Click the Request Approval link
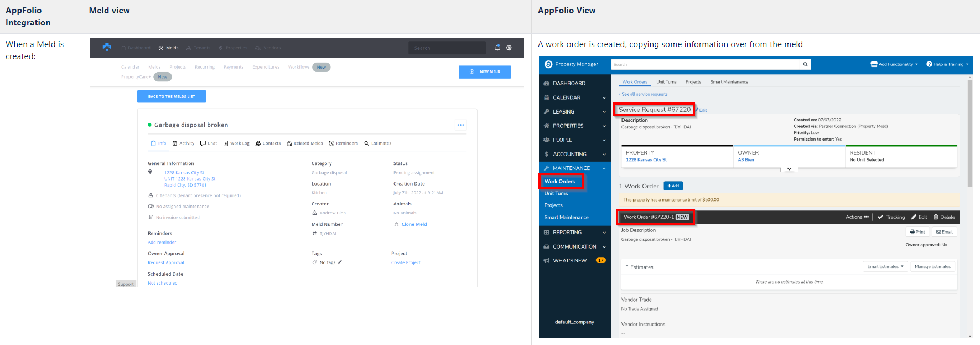 166,263
